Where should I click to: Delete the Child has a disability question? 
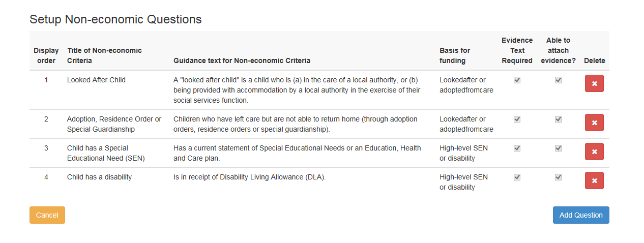[594, 180]
